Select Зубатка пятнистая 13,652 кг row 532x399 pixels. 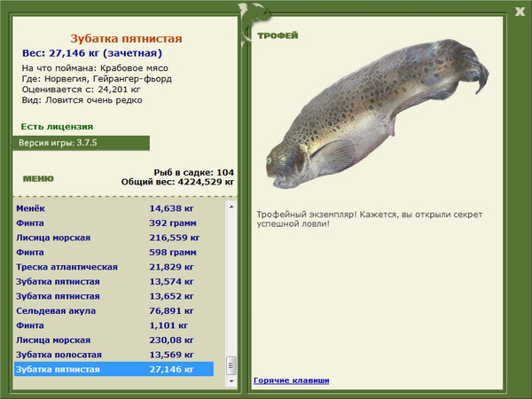click(114, 296)
